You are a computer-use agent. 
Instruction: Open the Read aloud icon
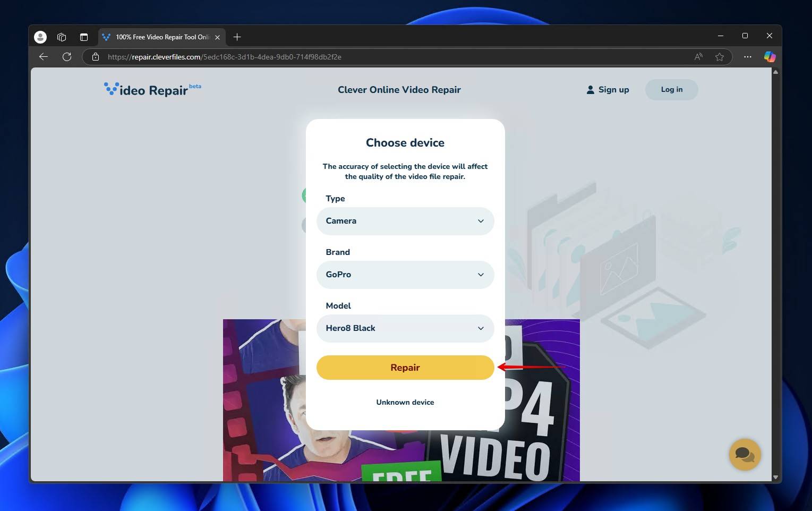tap(698, 57)
